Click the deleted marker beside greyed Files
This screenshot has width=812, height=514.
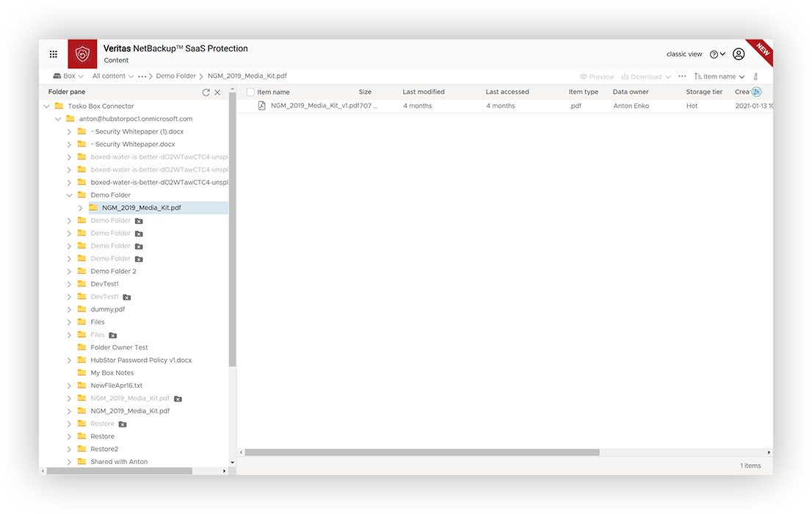tap(113, 336)
